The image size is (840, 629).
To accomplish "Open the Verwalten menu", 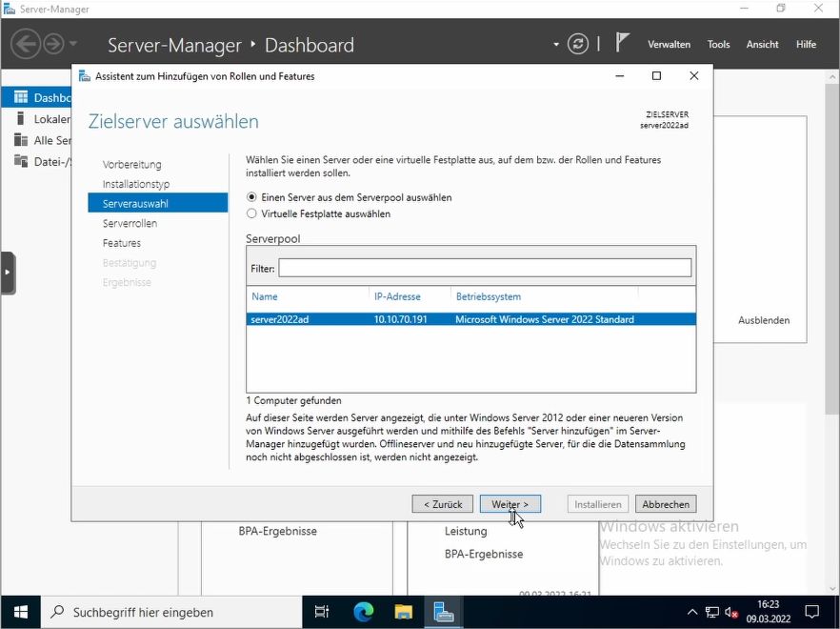I will click(669, 45).
